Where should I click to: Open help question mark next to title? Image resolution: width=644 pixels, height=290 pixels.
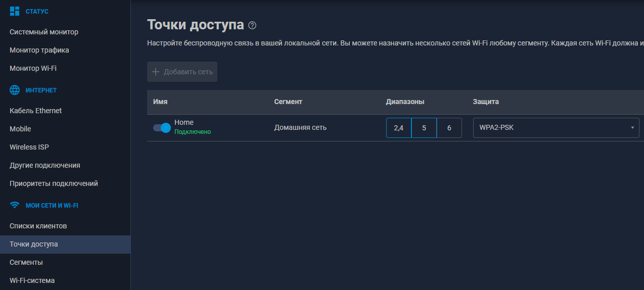click(x=253, y=25)
